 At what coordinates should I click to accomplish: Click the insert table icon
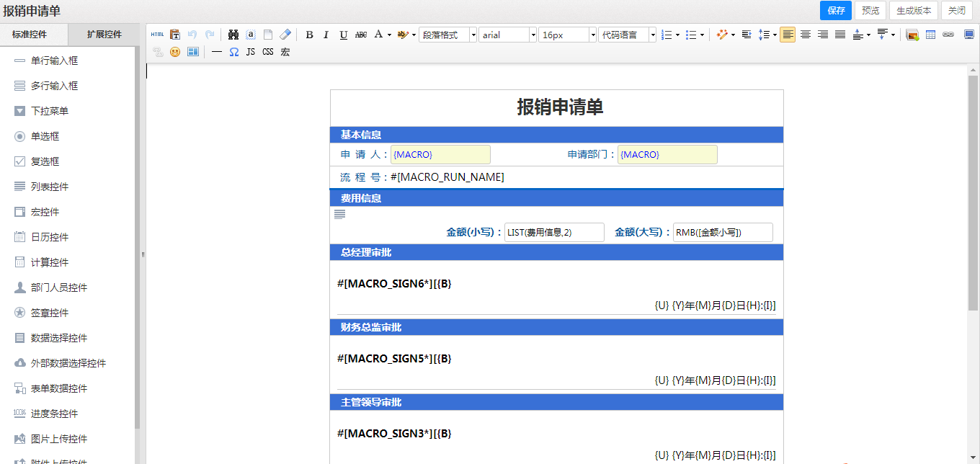tap(930, 35)
